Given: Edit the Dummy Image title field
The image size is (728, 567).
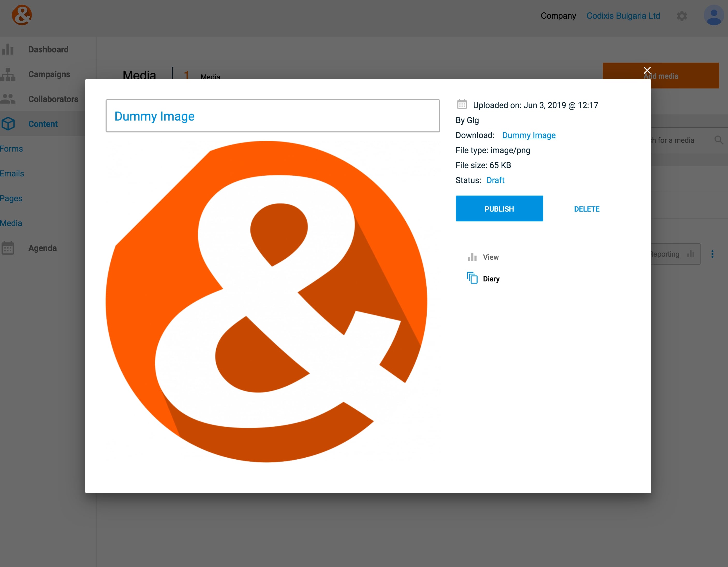Looking at the screenshot, I should click(x=273, y=116).
